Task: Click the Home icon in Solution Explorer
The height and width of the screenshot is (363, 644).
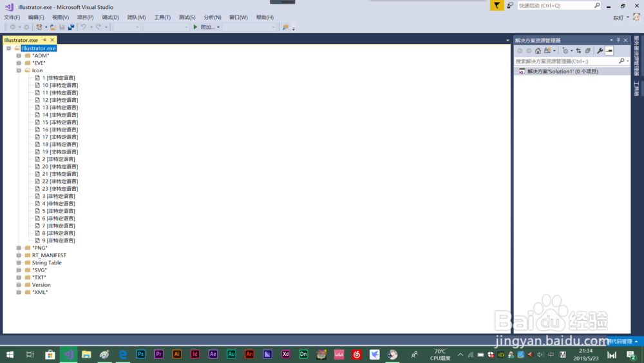Action: coord(538,51)
